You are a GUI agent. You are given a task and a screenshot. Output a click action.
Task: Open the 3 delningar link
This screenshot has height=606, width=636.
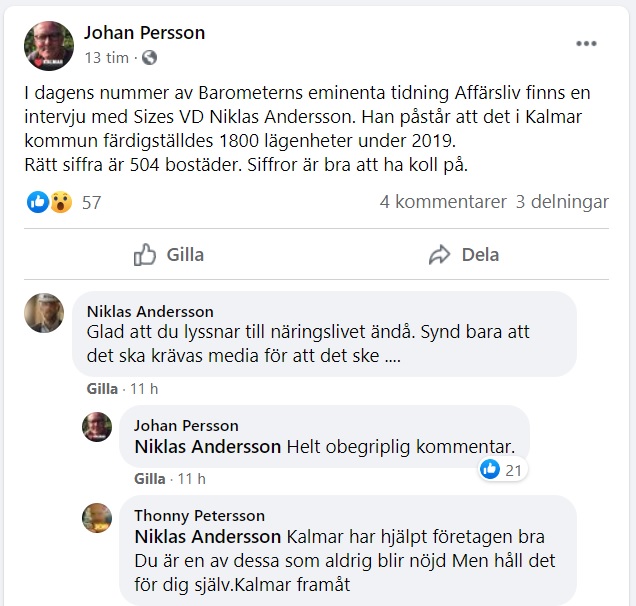562,202
